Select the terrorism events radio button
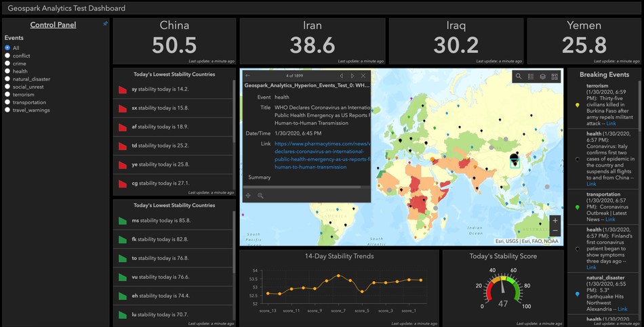The image size is (644, 327). (7, 94)
